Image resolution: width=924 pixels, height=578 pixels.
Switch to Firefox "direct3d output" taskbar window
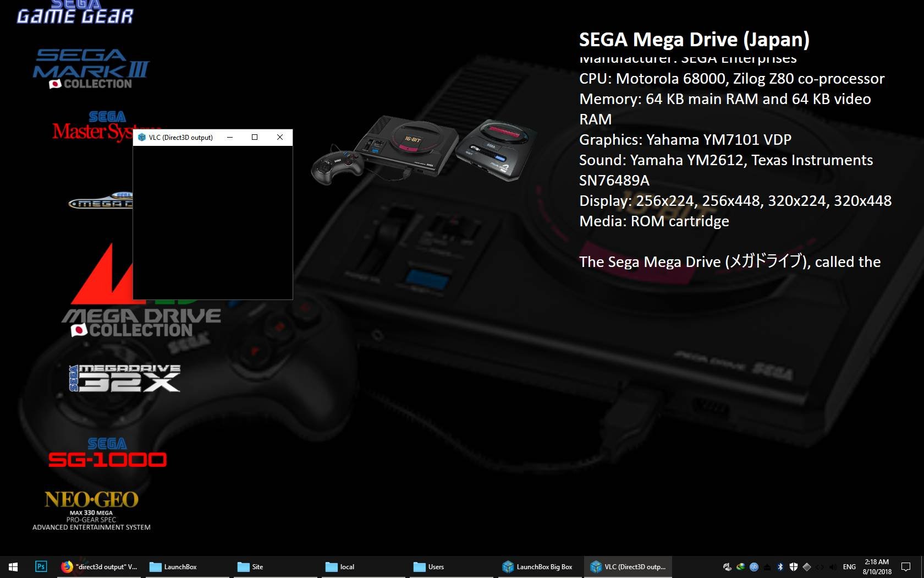[100, 566]
